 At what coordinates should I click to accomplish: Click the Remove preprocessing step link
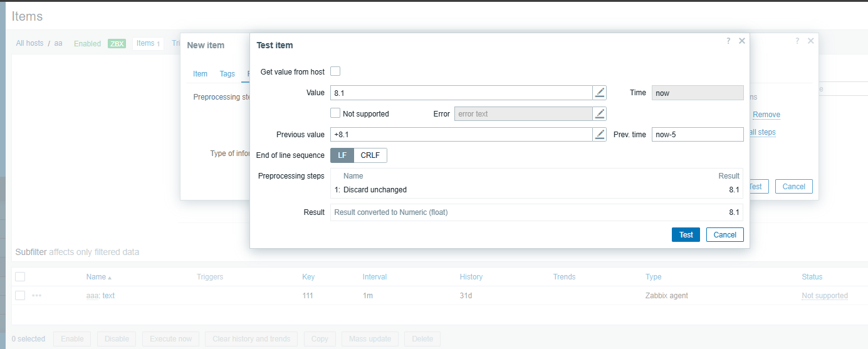tap(766, 115)
